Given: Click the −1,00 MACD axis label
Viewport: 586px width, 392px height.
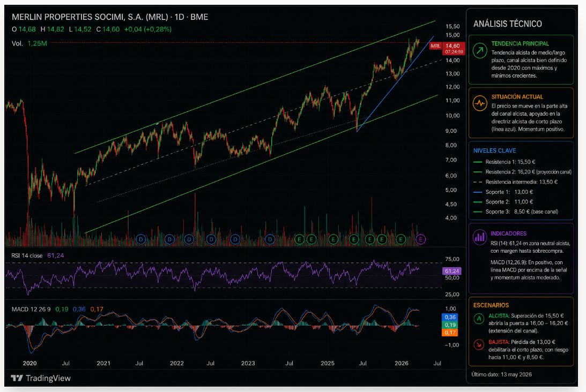Looking at the screenshot, I should pos(452,345).
